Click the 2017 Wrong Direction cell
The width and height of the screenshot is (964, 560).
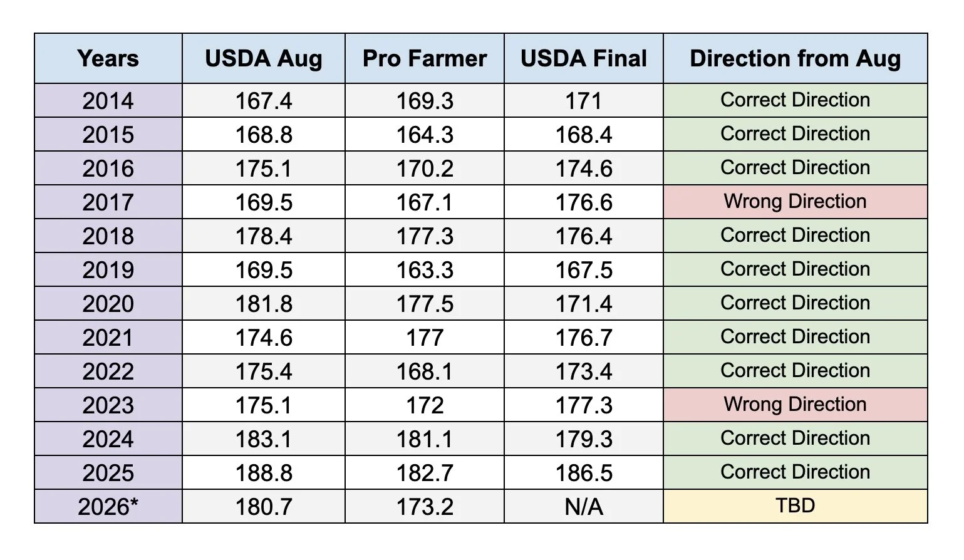coord(796,202)
